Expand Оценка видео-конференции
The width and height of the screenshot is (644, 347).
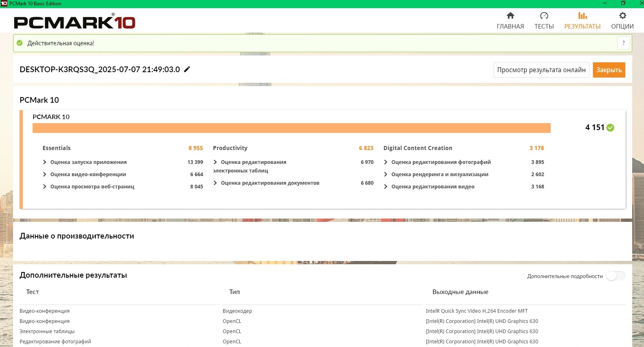click(x=44, y=175)
